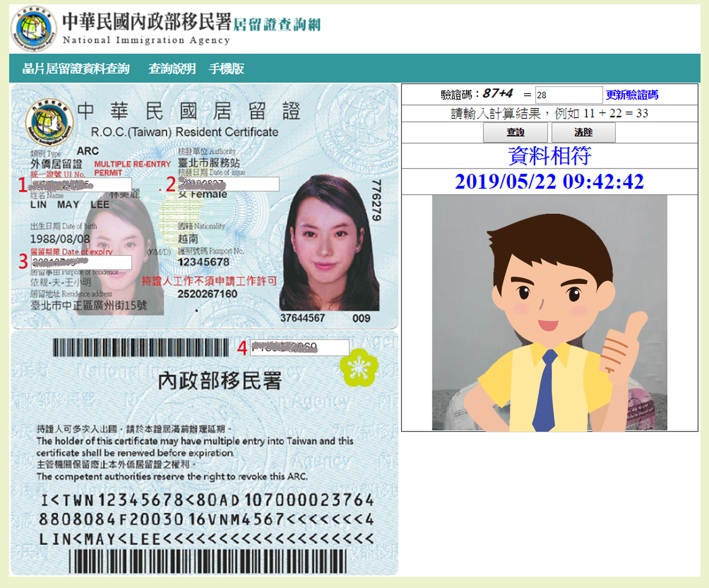Click the passport number 12345678 under Passport No.
The width and height of the screenshot is (709, 588).
(x=203, y=262)
